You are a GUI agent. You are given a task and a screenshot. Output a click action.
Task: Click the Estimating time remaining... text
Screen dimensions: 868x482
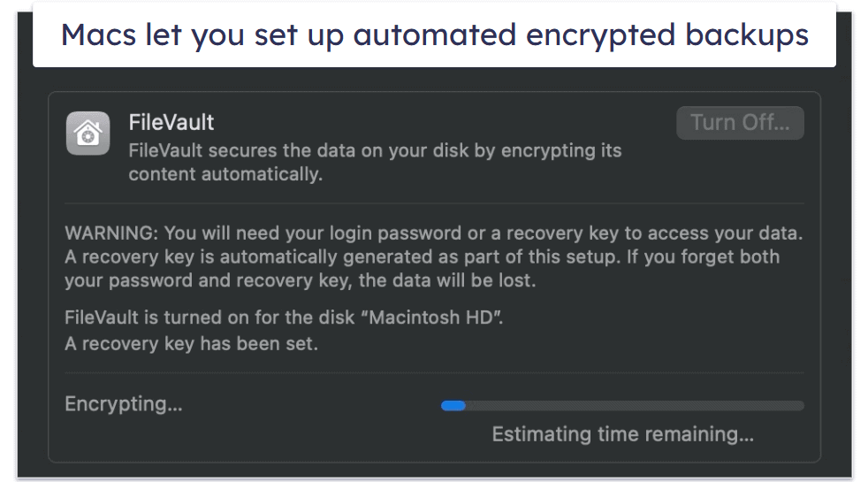622,434
